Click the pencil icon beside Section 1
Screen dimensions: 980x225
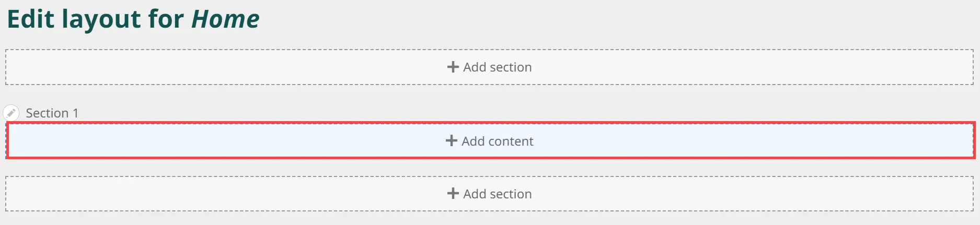pos(11,113)
